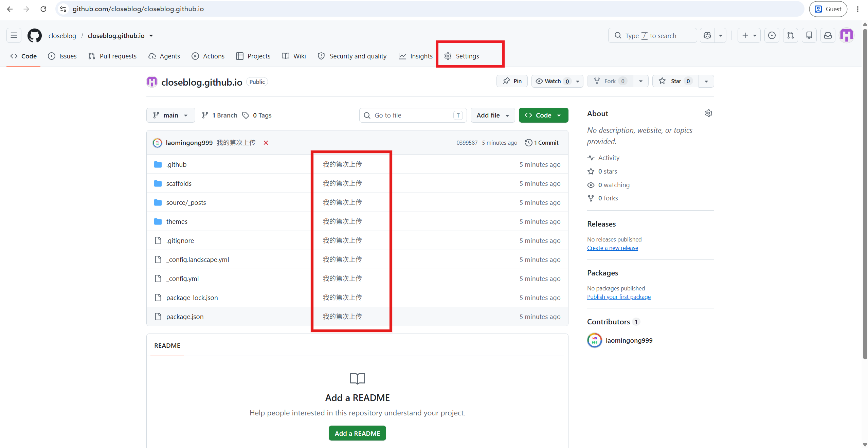Open commit hash 0399587
Image resolution: width=868 pixels, height=448 pixels.
[x=467, y=143]
